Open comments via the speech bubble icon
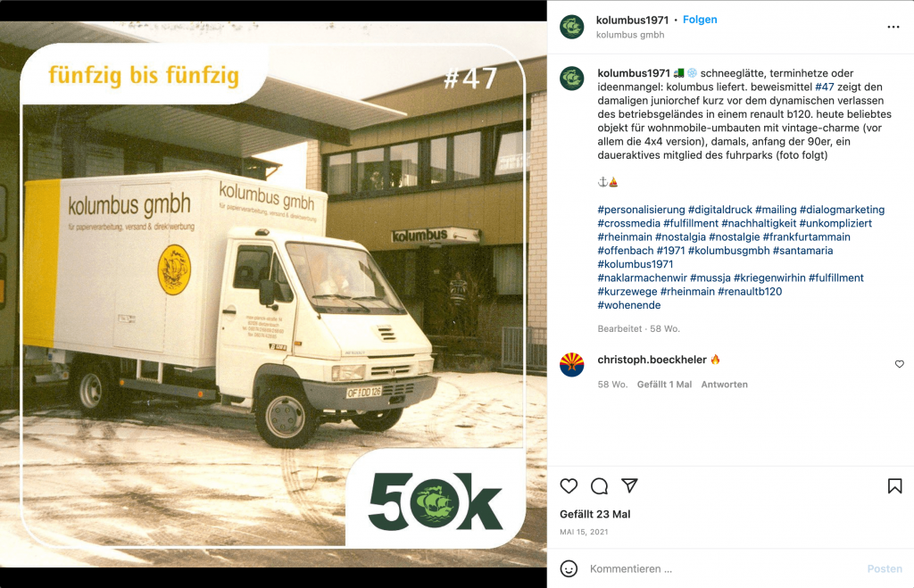 (599, 485)
